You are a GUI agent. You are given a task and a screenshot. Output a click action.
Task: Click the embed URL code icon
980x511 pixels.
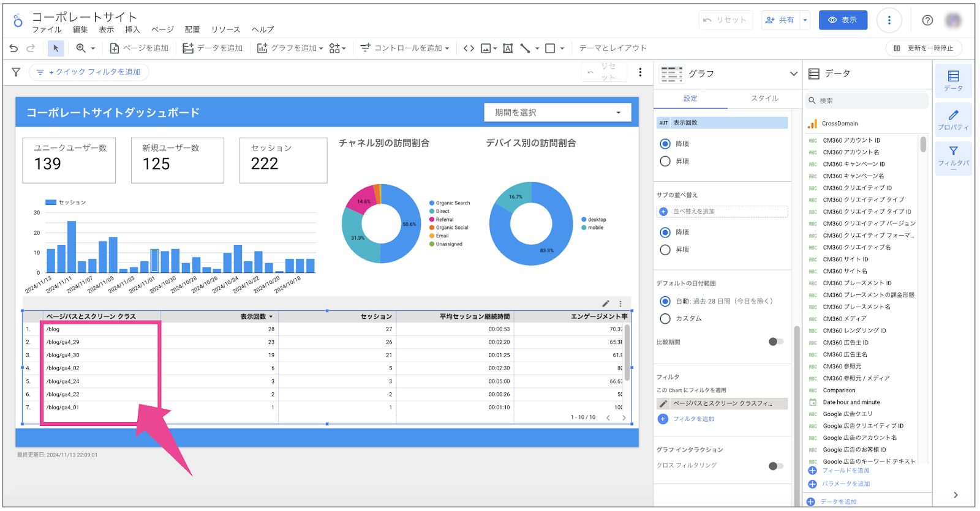[469, 48]
